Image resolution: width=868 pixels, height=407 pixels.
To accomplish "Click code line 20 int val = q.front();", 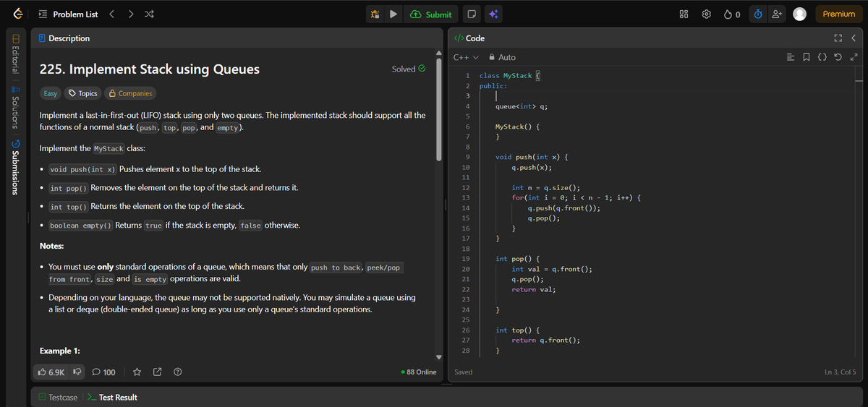I will pos(552,269).
